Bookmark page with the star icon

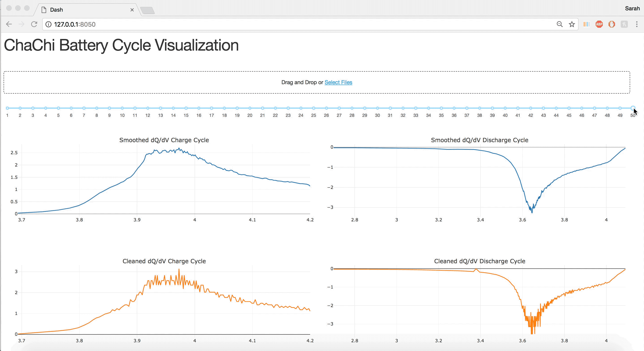coord(572,24)
